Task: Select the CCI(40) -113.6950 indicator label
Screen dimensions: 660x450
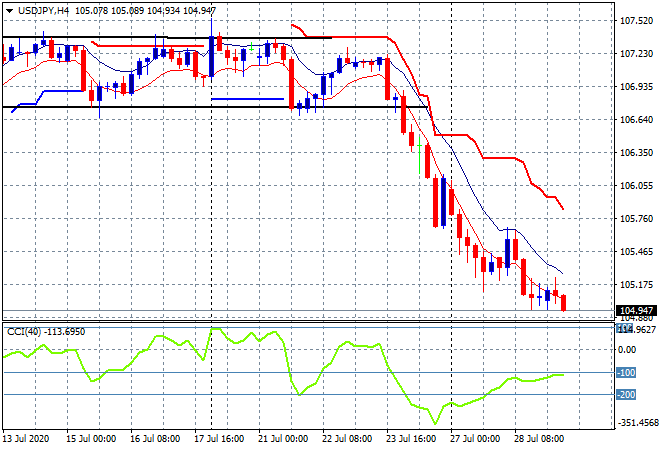Action: pos(46,332)
